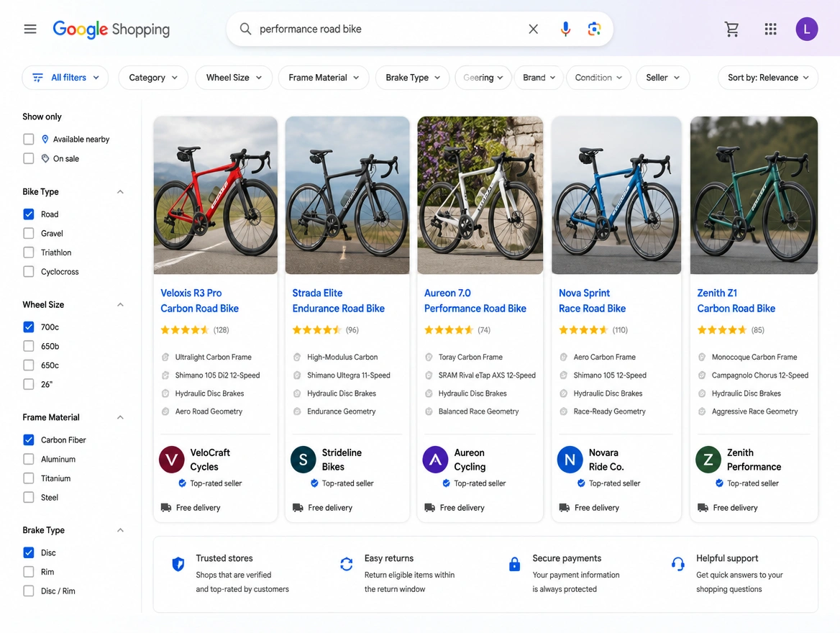The height and width of the screenshot is (633, 840).
Task: Collapse the Frame Material sidebar section
Action: tap(121, 417)
